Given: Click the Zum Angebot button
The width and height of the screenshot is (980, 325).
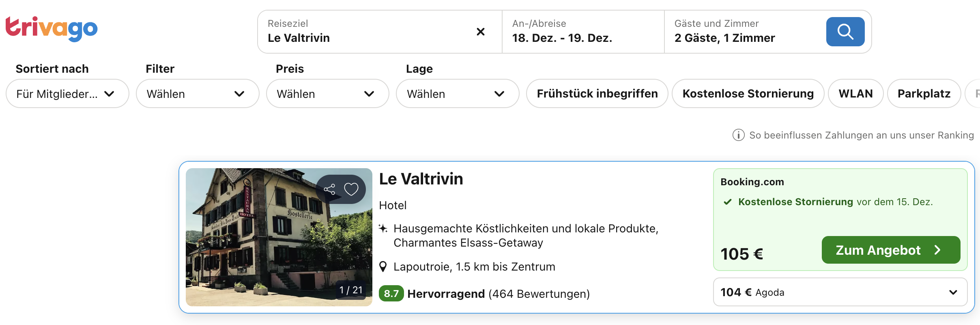Looking at the screenshot, I should (890, 250).
